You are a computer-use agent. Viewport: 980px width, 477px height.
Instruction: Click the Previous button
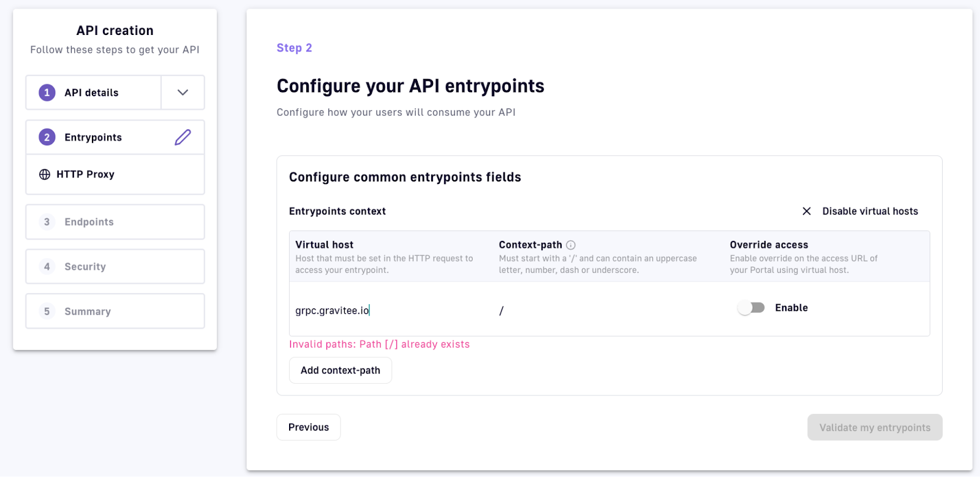(x=309, y=427)
